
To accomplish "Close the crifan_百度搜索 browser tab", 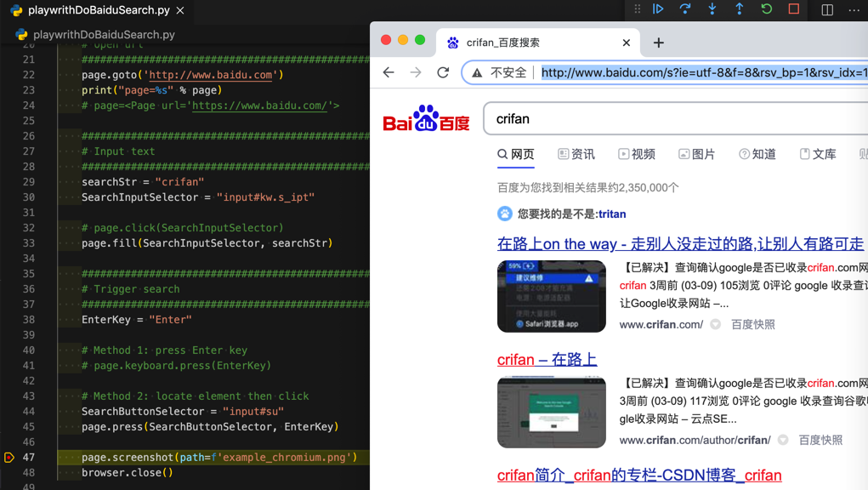I will coord(626,43).
